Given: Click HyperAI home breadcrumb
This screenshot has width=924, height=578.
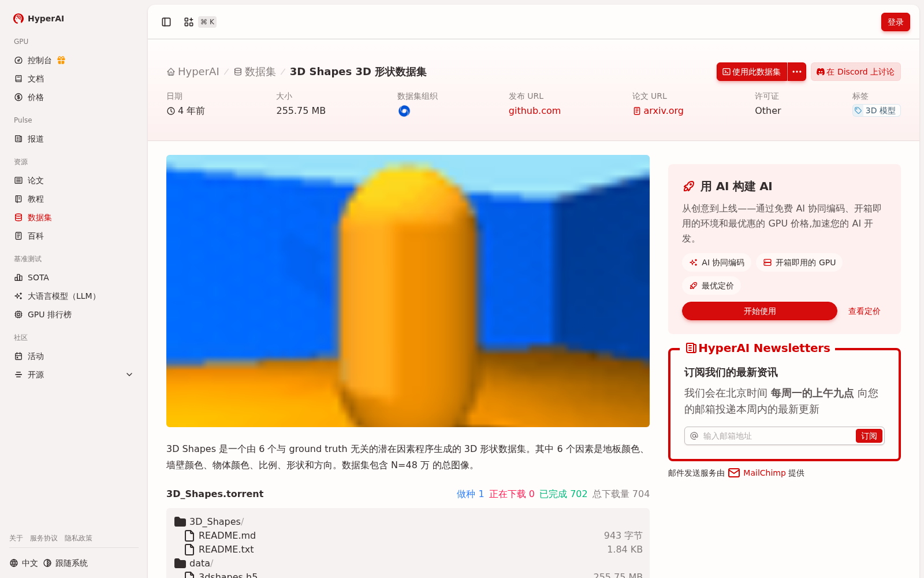Looking at the screenshot, I should coord(193,72).
